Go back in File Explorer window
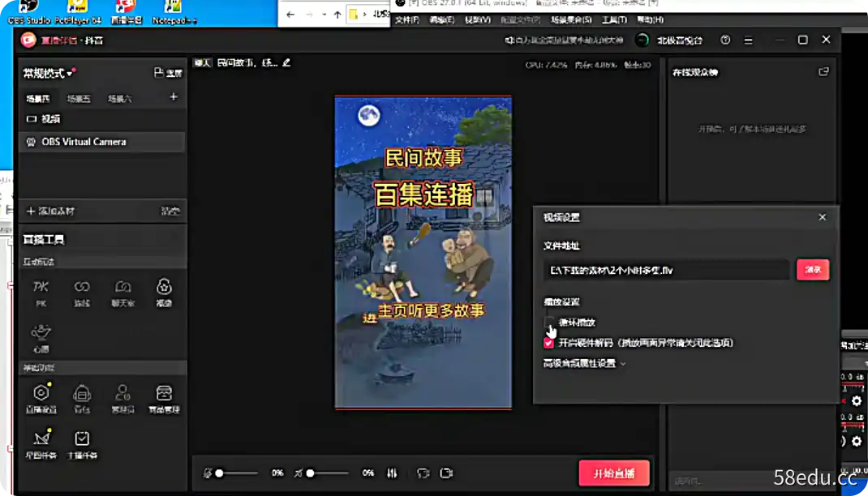Image resolution: width=868 pixels, height=496 pixels. click(x=290, y=15)
